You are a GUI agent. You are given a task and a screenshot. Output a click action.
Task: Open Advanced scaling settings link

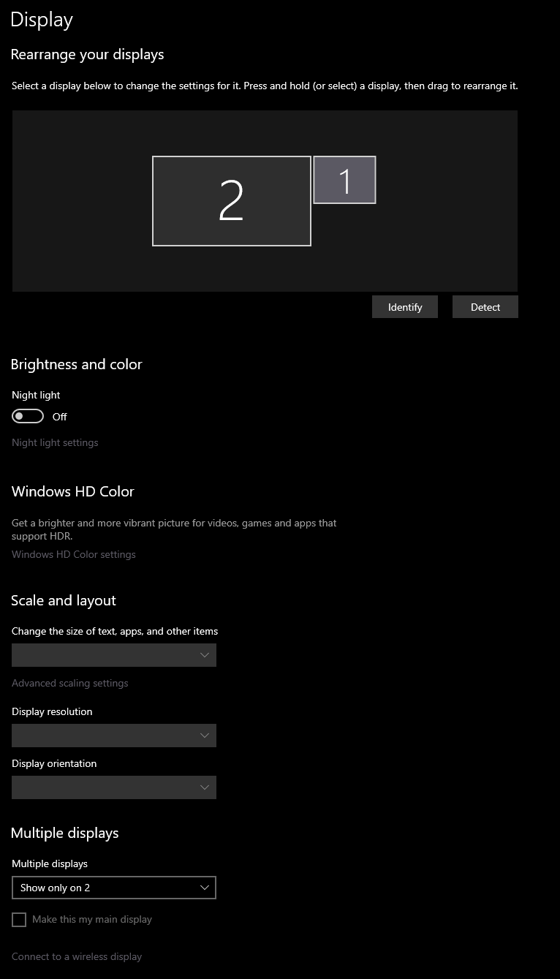[70, 683]
